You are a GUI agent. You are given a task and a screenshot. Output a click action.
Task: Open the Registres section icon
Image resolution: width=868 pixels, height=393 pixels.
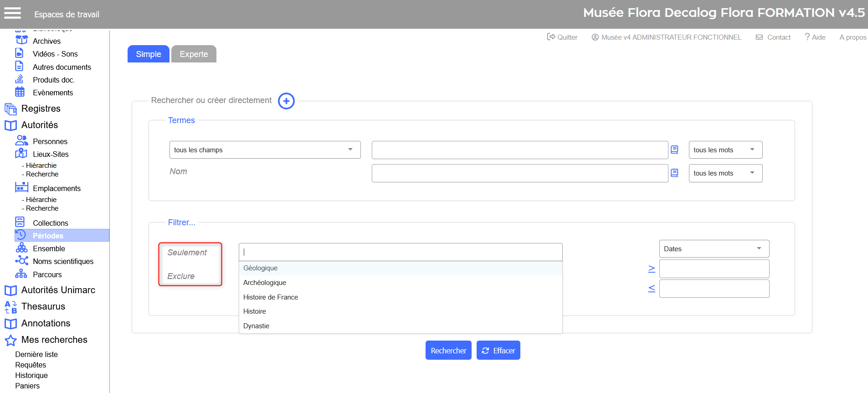[x=10, y=109]
